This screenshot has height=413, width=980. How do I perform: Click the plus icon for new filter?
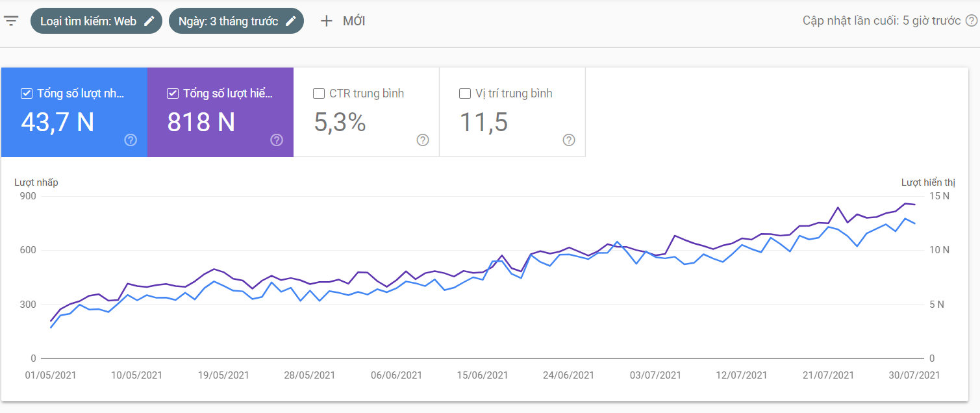[x=326, y=21]
